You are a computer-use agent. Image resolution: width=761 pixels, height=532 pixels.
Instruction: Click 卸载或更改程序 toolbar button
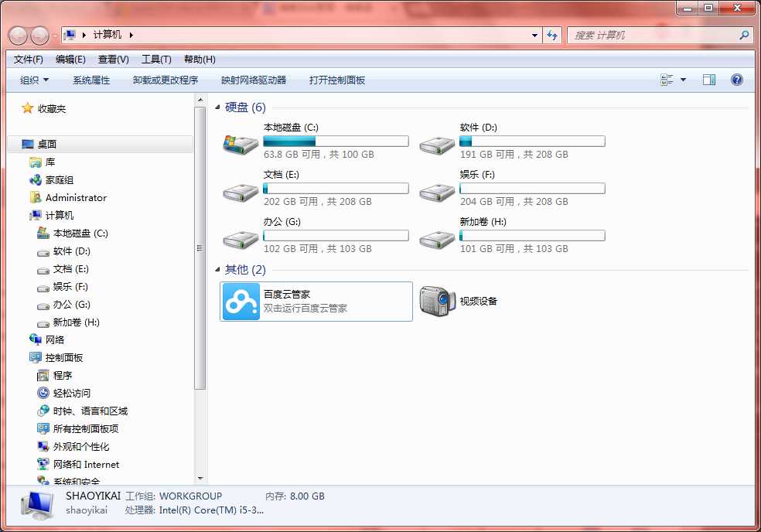(x=166, y=80)
